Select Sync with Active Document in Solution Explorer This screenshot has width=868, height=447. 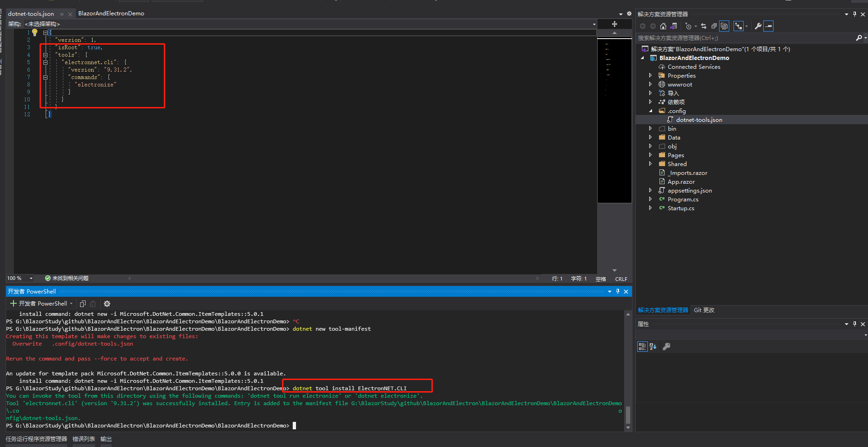pos(704,26)
